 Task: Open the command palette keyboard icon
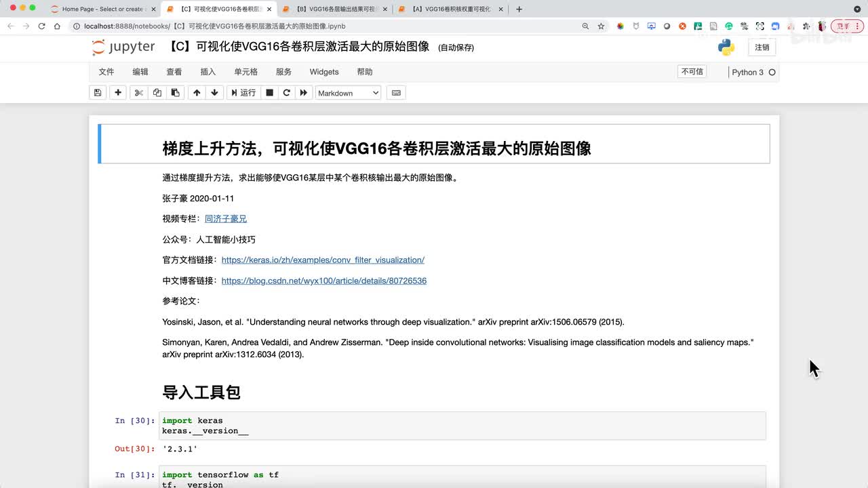coord(396,93)
